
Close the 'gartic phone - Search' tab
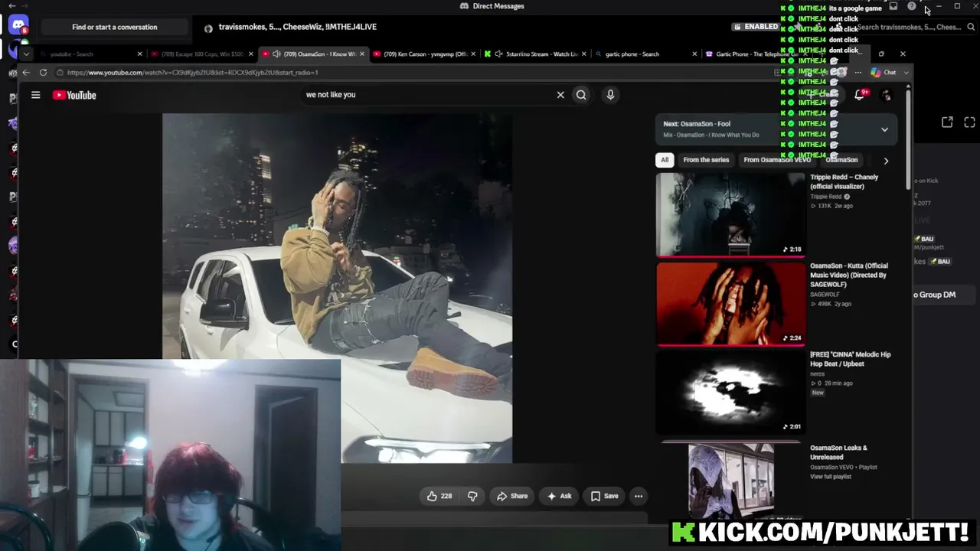pyautogui.click(x=694, y=54)
